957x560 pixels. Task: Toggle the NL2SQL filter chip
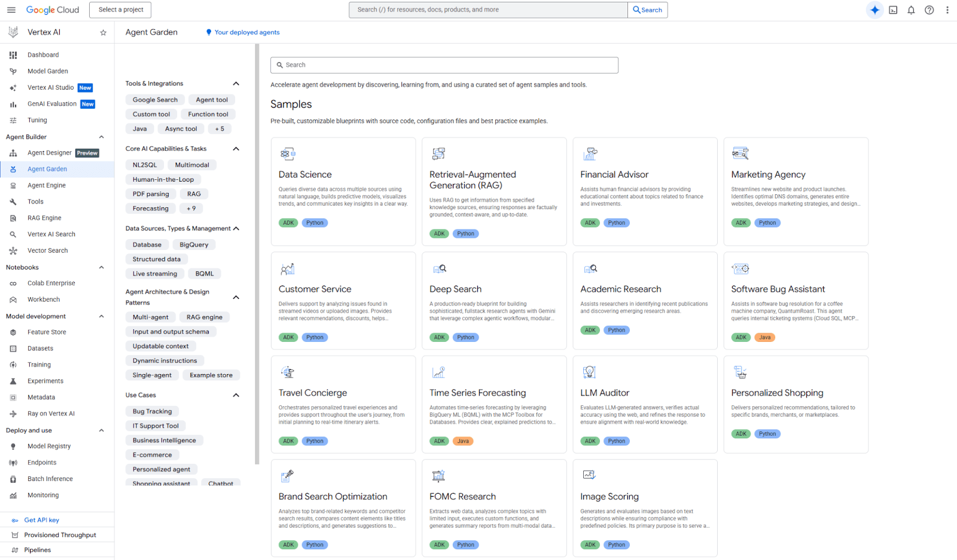point(145,165)
